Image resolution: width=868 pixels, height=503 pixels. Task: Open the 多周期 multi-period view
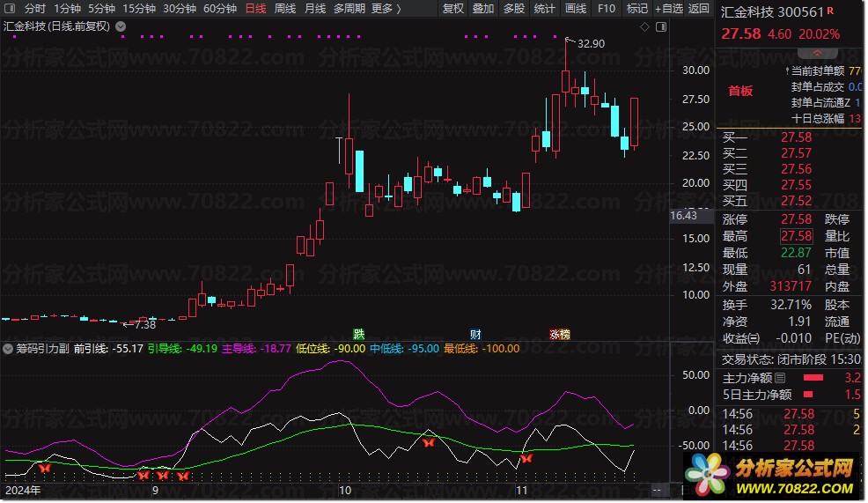point(349,8)
